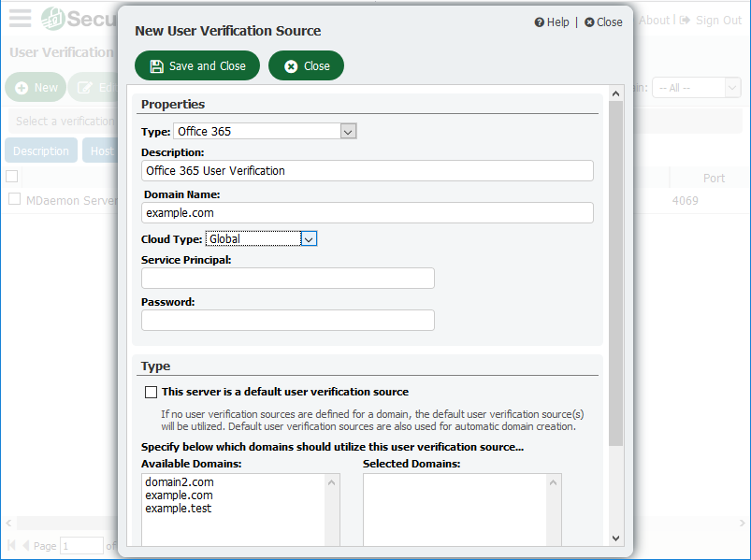The height and width of the screenshot is (560, 751).
Task: Open Help link in dialog header
Action: click(552, 22)
